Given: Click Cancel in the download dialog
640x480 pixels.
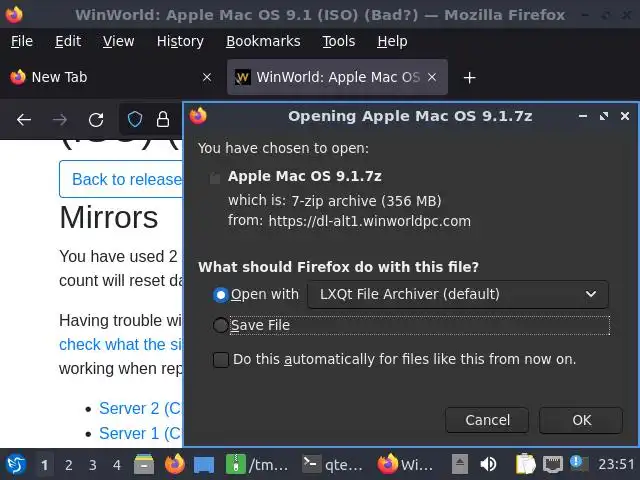Looking at the screenshot, I should (487, 420).
